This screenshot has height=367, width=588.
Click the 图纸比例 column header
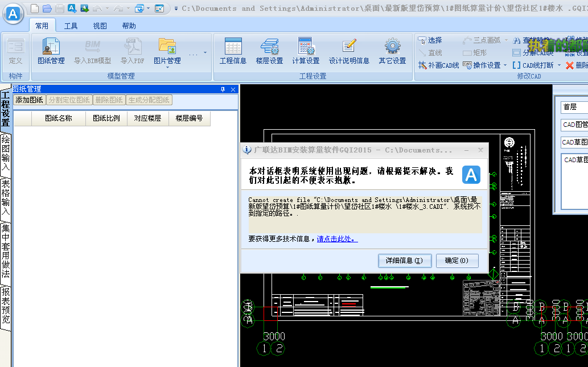click(106, 118)
